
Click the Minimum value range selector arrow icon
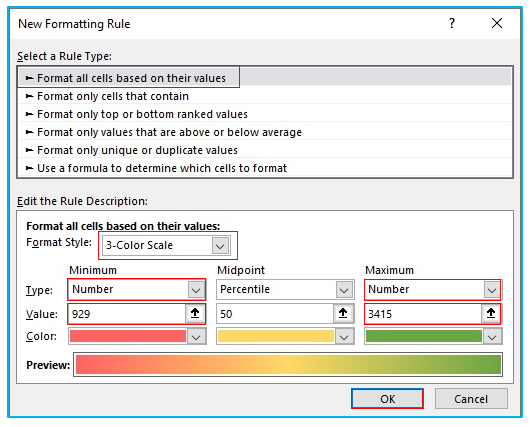(x=195, y=314)
